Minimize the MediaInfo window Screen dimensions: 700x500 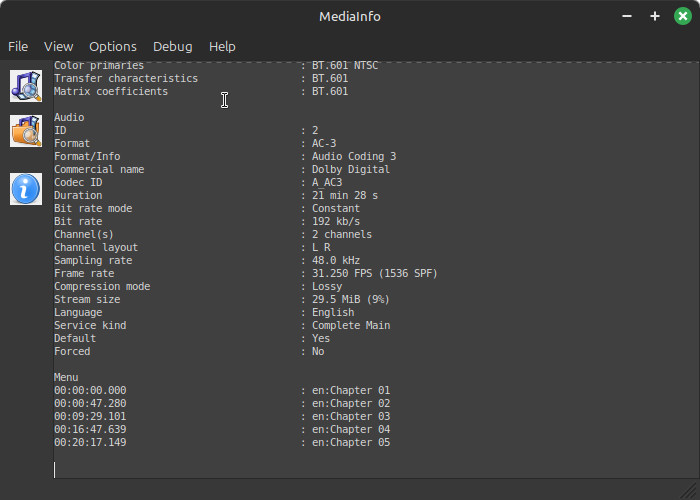(627, 17)
